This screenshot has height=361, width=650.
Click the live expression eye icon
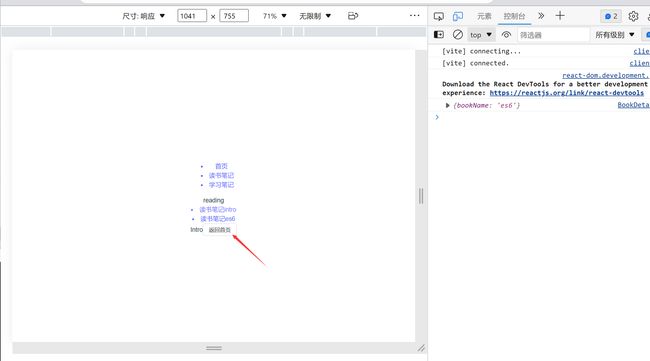pos(506,35)
